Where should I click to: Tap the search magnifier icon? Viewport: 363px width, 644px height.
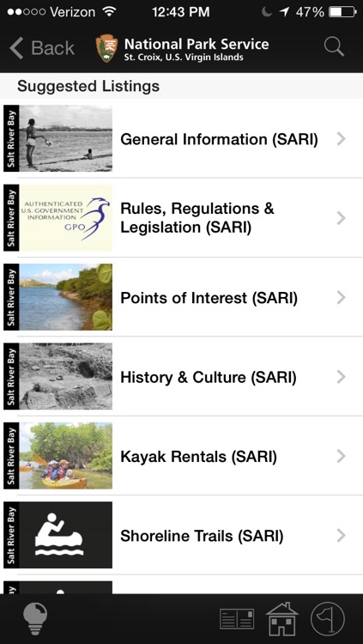pos(334,46)
